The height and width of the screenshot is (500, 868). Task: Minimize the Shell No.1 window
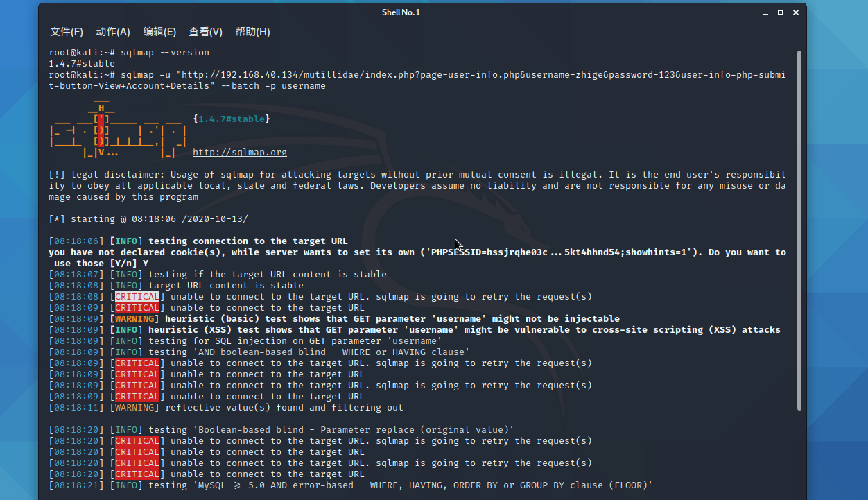tap(766, 12)
